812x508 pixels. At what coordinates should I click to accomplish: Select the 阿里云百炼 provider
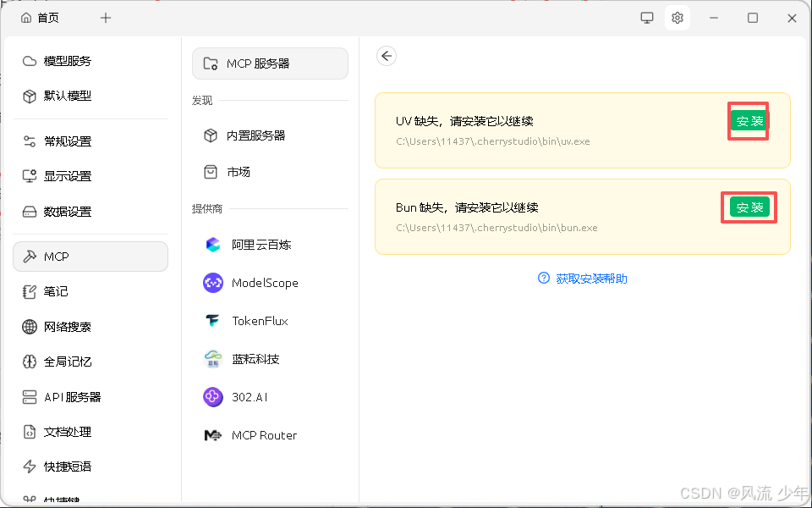click(x=262, y=244)
